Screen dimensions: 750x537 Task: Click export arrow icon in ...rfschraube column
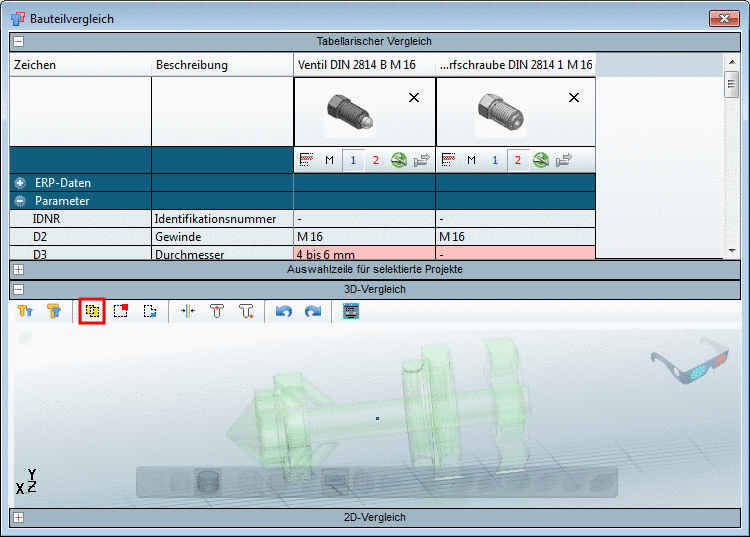563,160
